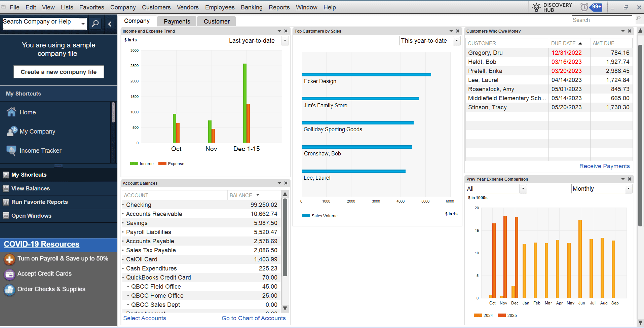Open the Reports menu
The height and width of the screenshot is (328, 644).
[x=279, y=7]
